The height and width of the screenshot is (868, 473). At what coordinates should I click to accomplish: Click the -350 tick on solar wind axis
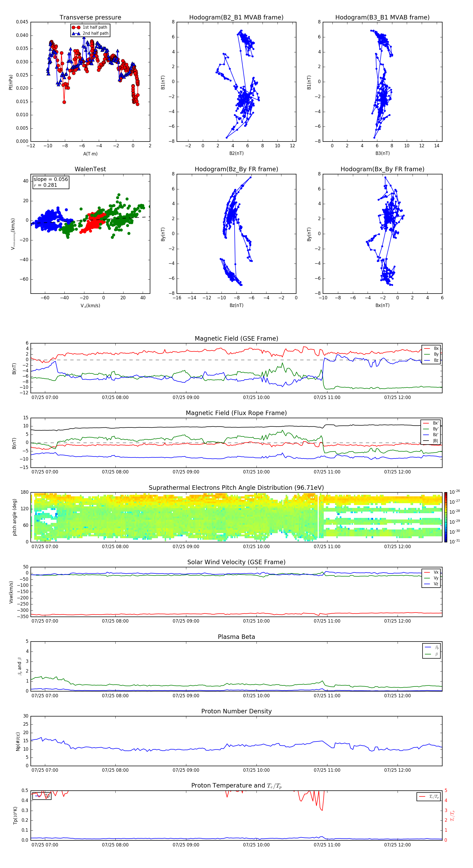pyautogui.click(x=23, y=617)
